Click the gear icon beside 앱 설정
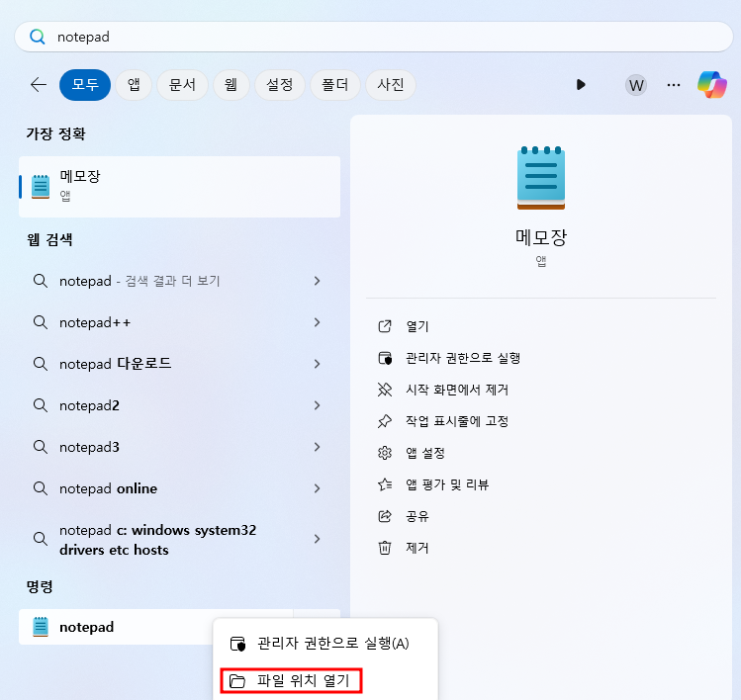 click(385, 453)
